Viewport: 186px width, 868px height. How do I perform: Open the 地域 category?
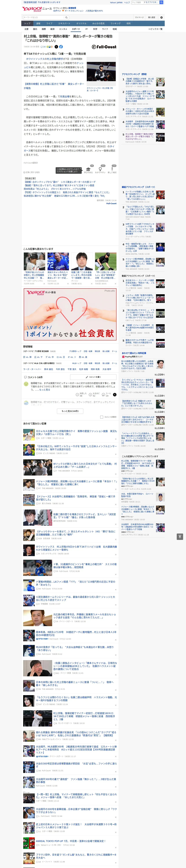tap(114, 29)
